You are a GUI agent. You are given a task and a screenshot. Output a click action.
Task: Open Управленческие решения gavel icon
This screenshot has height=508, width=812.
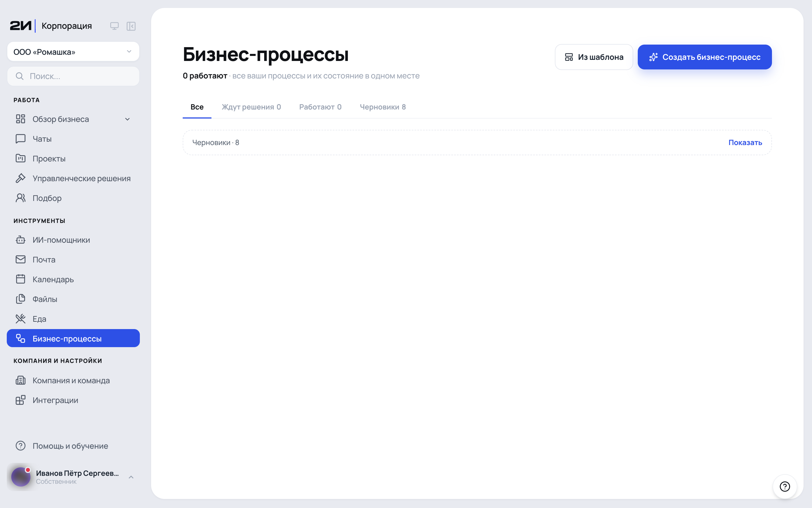[x=21, y=178]
